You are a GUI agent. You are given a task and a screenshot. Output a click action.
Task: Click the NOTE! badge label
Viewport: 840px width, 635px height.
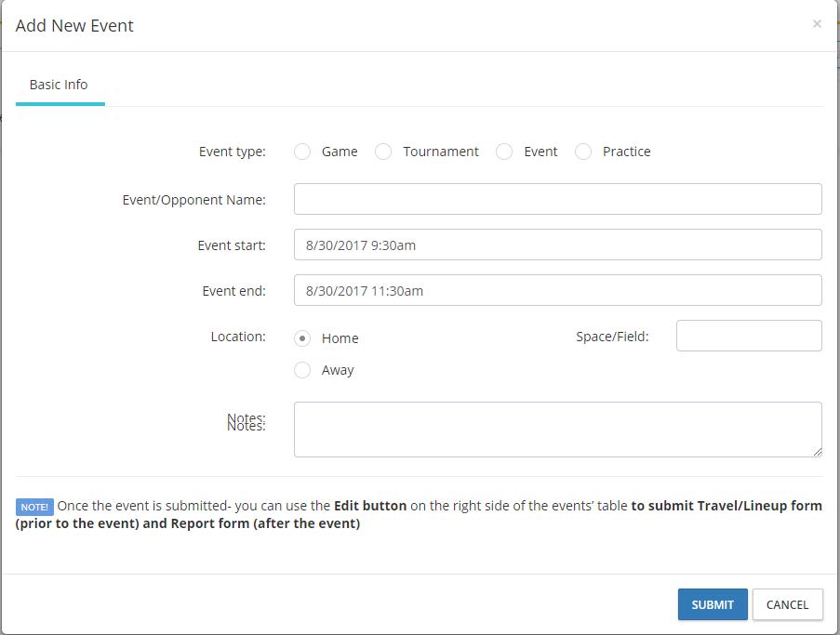(x=34, y=506)
